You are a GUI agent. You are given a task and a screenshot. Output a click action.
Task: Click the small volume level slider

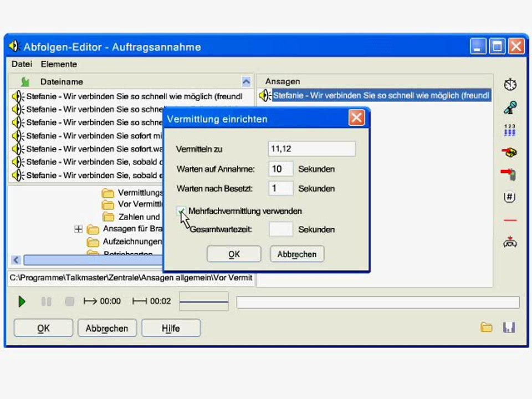tap(203, 301)
